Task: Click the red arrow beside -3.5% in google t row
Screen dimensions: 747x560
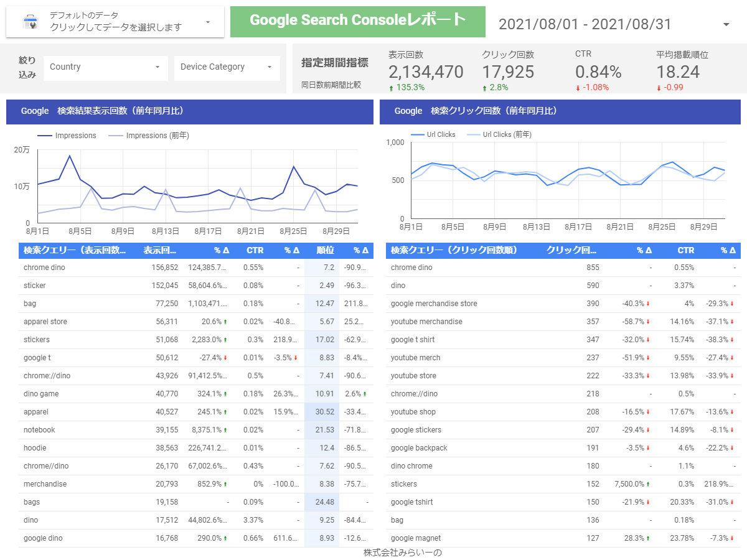Action: pyautogui.click(x=296, y=358)
